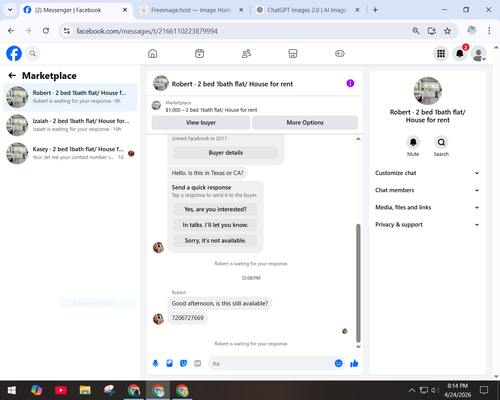This screenshot has width=500, height=400.
Task: Send quick response 'In talks. I'll let you know.'
Action: [x=215, y=225]
